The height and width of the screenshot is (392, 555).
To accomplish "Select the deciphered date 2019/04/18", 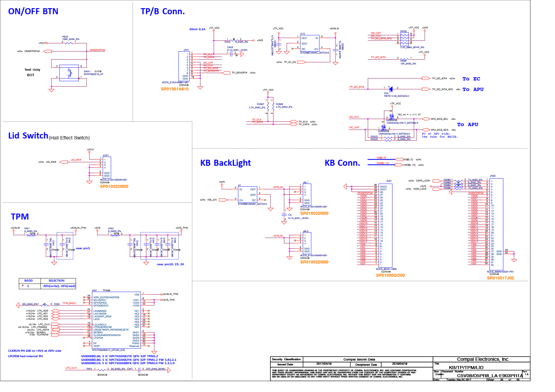I will (399, 364).
